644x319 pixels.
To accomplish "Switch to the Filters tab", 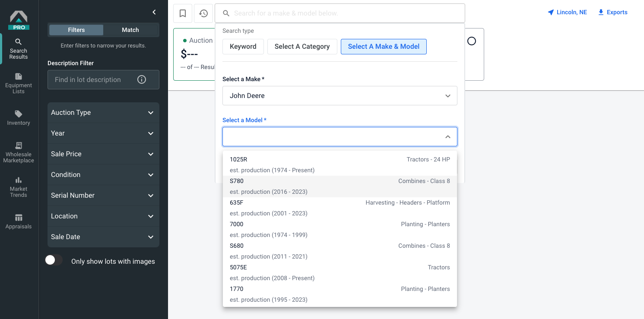I will click(x=76, y=30).
